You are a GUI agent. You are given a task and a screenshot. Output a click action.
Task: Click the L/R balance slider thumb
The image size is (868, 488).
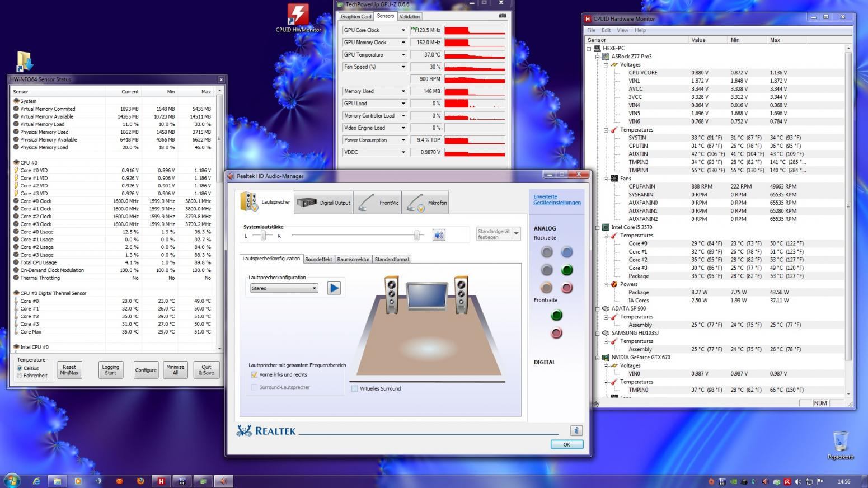pos(263,236)
